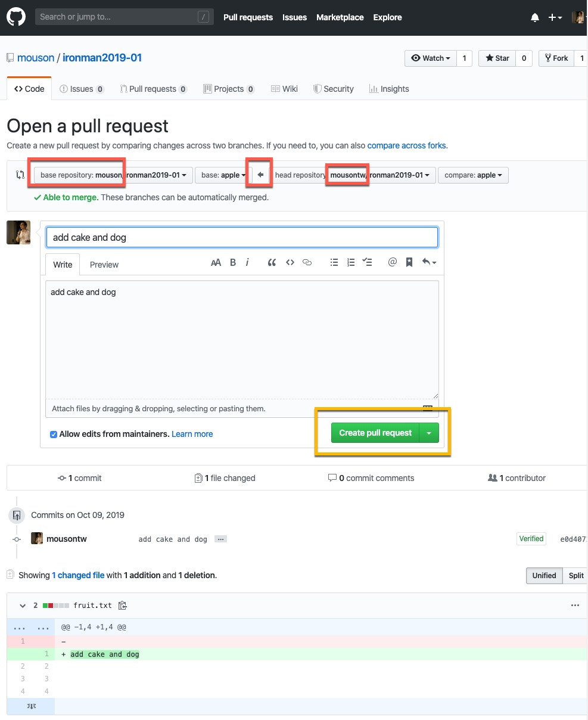The width and height of the screenshot is (588, 720).
Task: Open saved replies arrow dropdown
Action: (429, 262)
